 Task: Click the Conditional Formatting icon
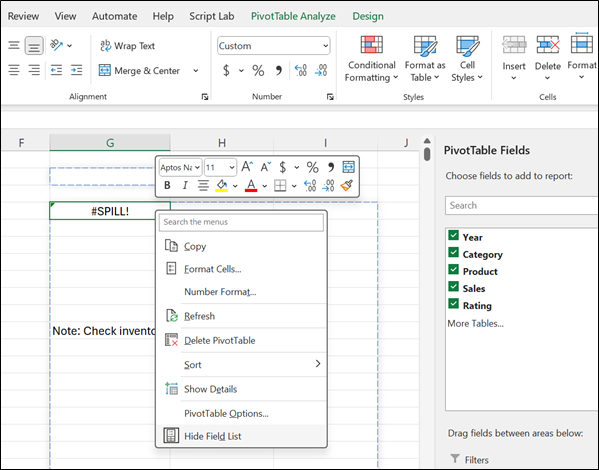coord(371,44)
